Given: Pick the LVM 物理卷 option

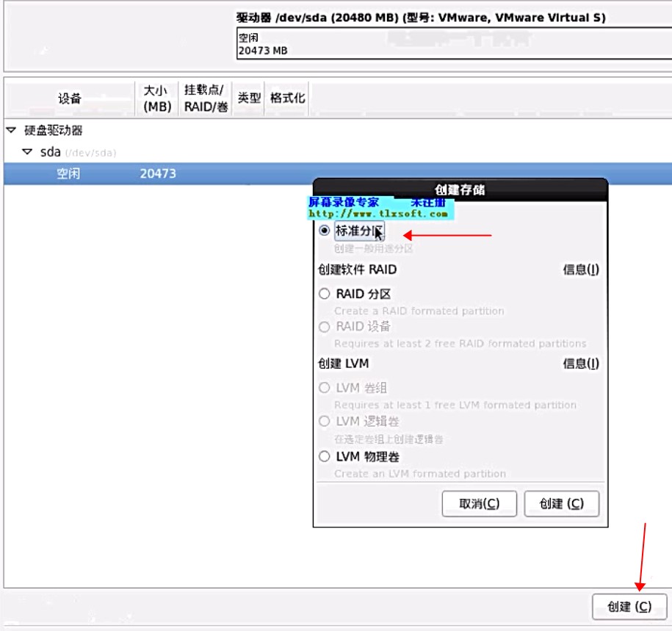Looking at the screenshot, I should point(325,457).
